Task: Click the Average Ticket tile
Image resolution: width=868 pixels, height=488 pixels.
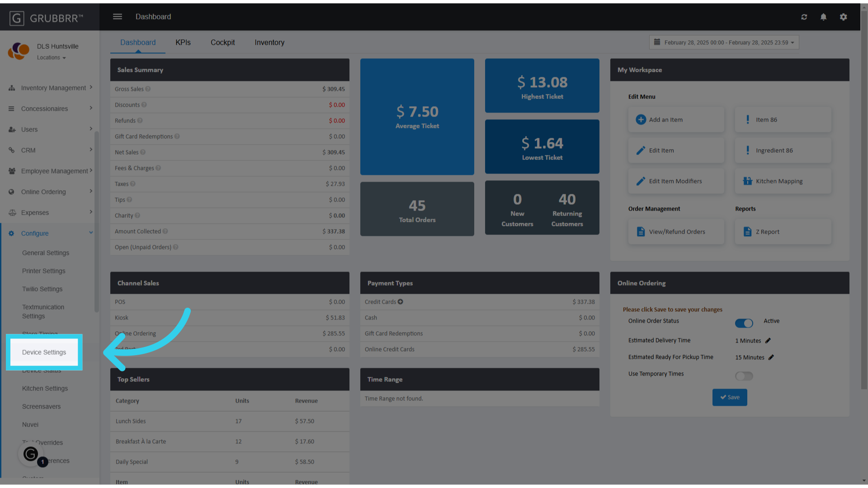Action: pos(417,117)
